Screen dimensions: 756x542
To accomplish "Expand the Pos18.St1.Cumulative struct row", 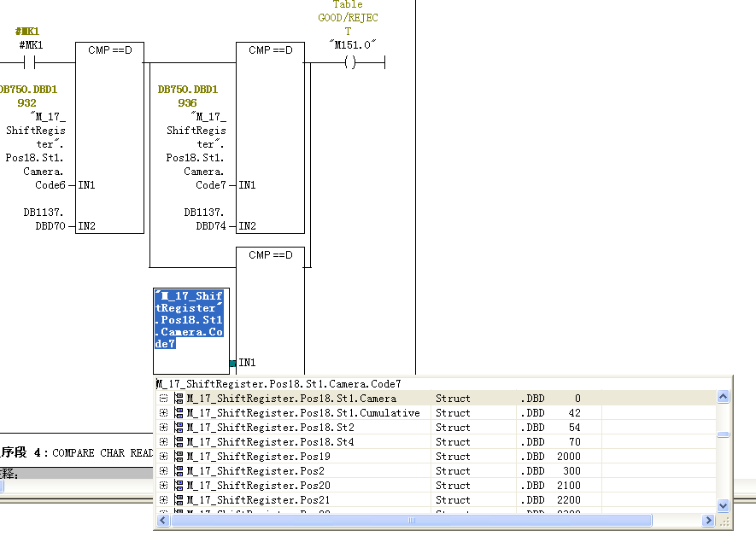I will (163, 413).
